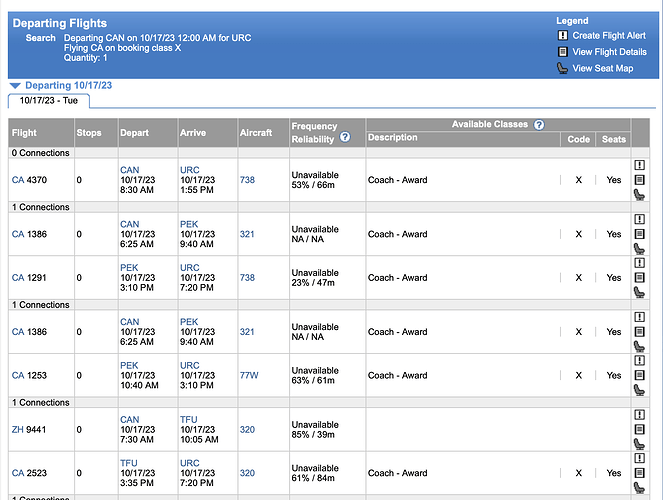
Task: Click the Available Classes help icon
Action: (x=539, y=125)
